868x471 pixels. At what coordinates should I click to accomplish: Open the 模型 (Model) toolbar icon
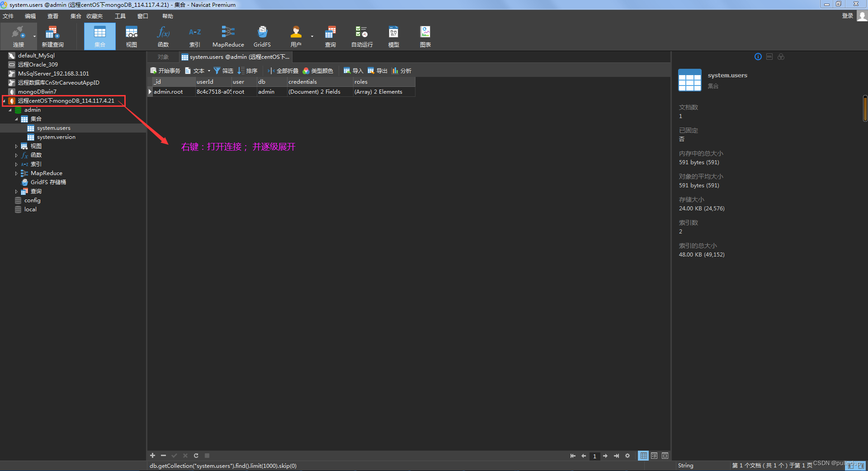[394, 36]
